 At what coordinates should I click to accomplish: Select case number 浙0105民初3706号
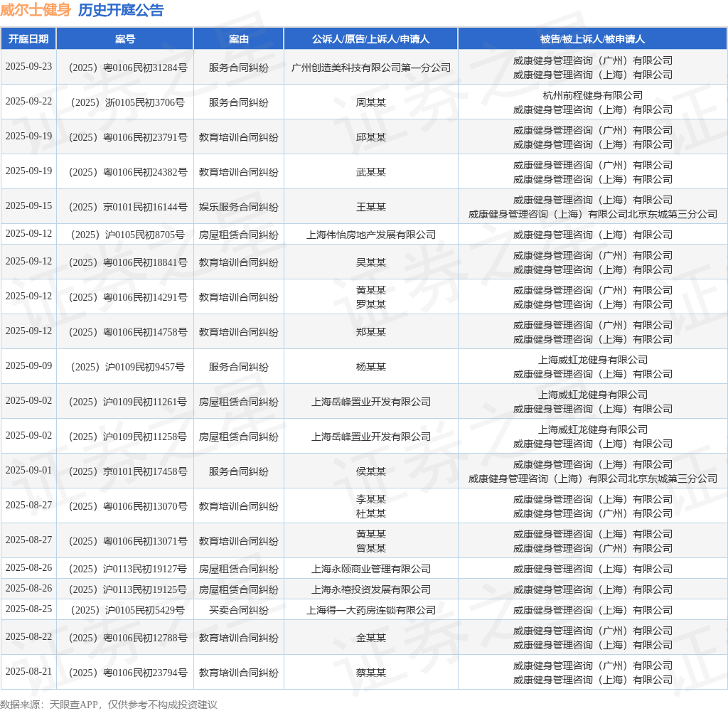pos(128,102)
